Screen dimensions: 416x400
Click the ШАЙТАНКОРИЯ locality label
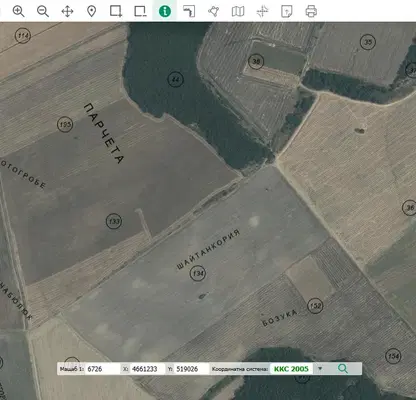(x=208, y=250)
